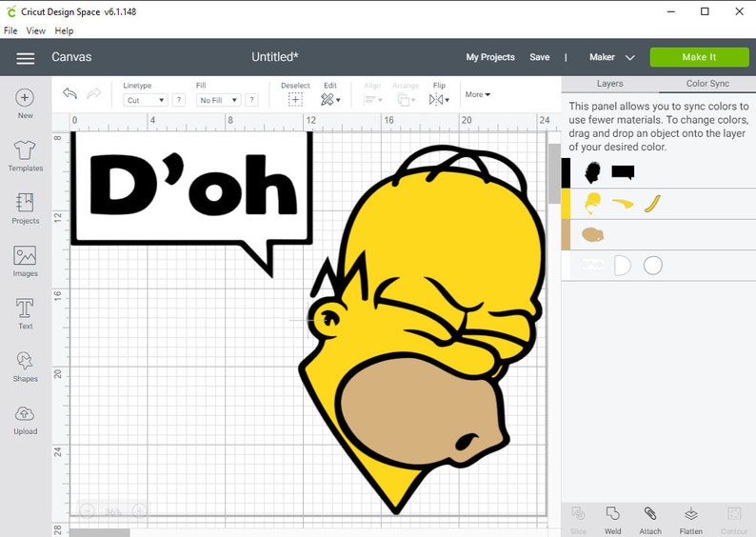
Task: Open the Shapes tool
Action: click(25, 367)
